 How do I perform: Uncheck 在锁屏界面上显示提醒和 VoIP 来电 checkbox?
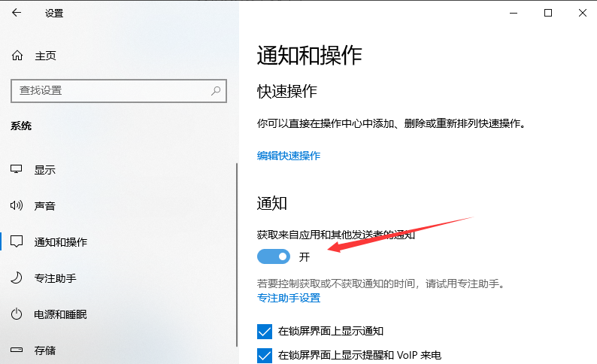pyautogui.click(x=265, y=354)
